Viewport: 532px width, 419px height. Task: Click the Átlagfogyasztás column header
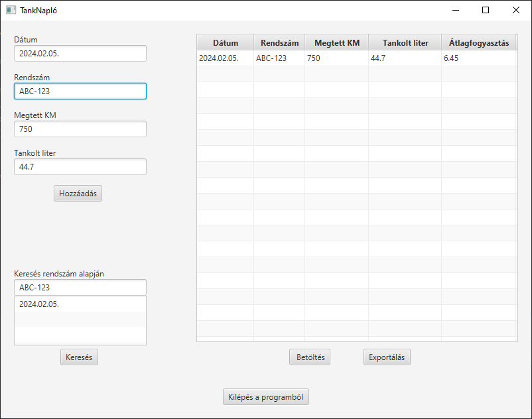pos(479,43)
